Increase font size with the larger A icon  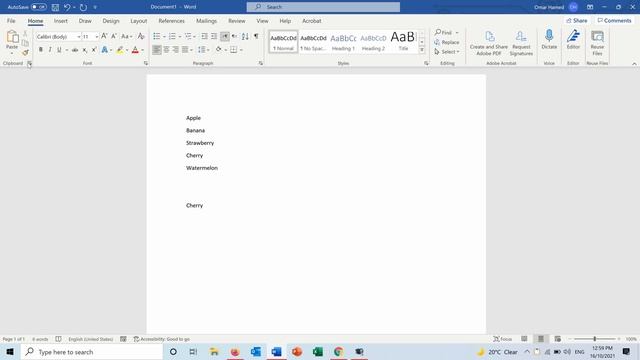click(104, 36)
